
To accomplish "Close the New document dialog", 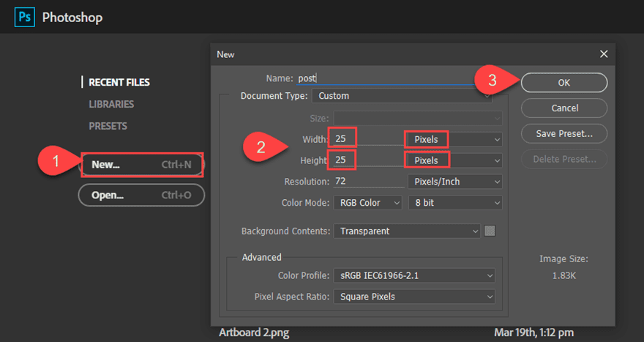I will click(x=603, y=54).
